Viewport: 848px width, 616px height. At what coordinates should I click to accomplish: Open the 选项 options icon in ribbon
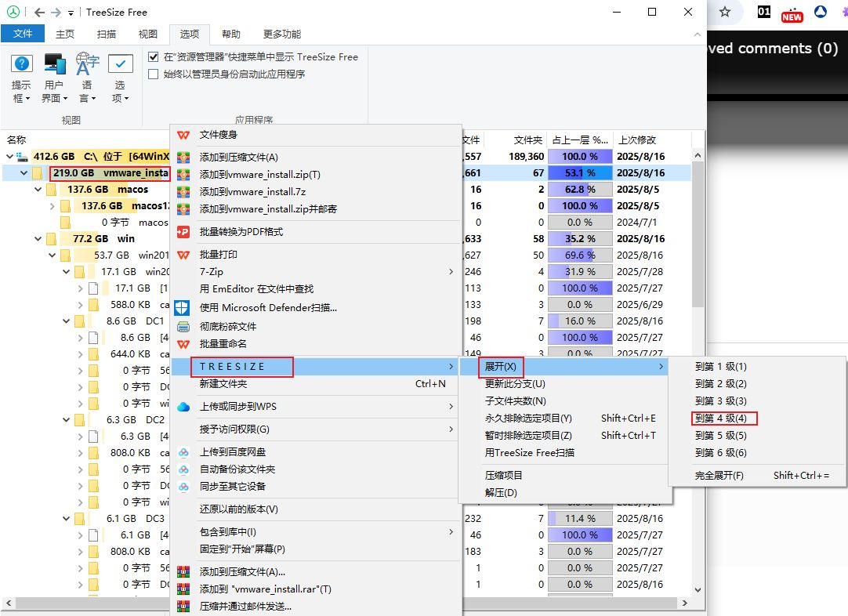(120, 63)
